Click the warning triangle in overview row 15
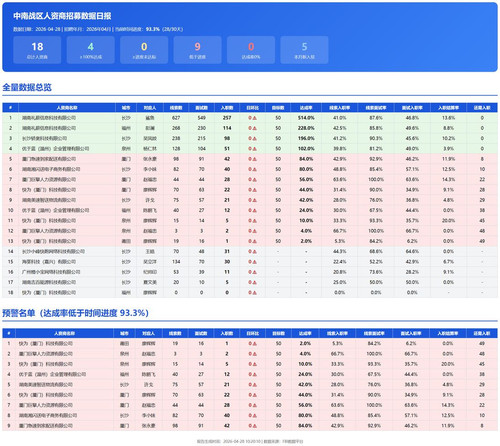The image size is (500, 446). pyautogui.click(x=255, y=262)
